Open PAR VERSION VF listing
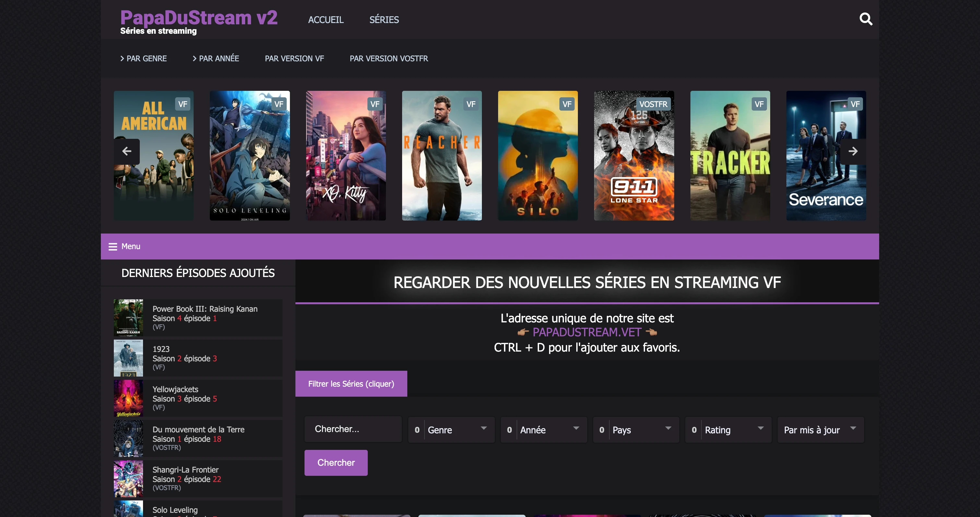The width and height of the screenshot is (980, 517). tap(294, 59)
